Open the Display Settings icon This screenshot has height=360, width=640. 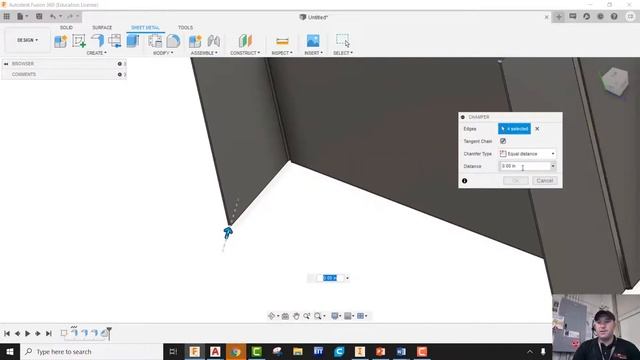point(335,316)
